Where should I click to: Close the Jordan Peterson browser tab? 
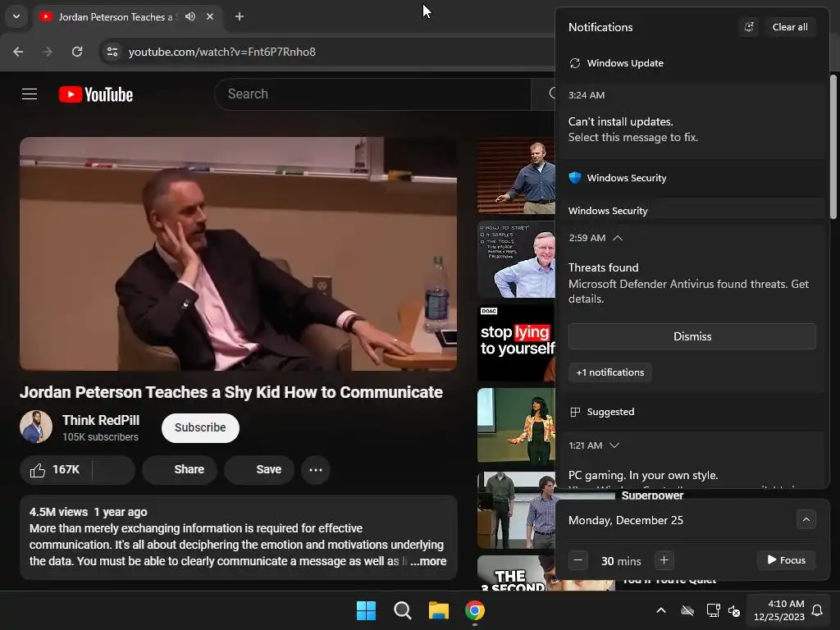(x=210, y=16)
